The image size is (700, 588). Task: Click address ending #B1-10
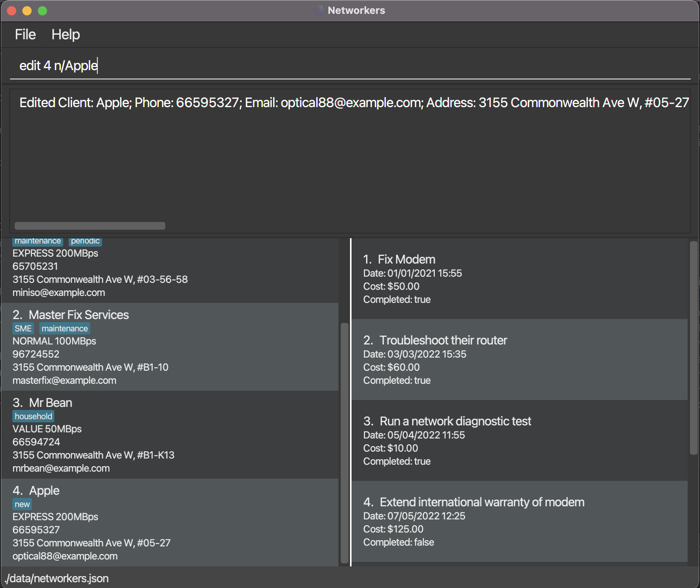[90, 367]
